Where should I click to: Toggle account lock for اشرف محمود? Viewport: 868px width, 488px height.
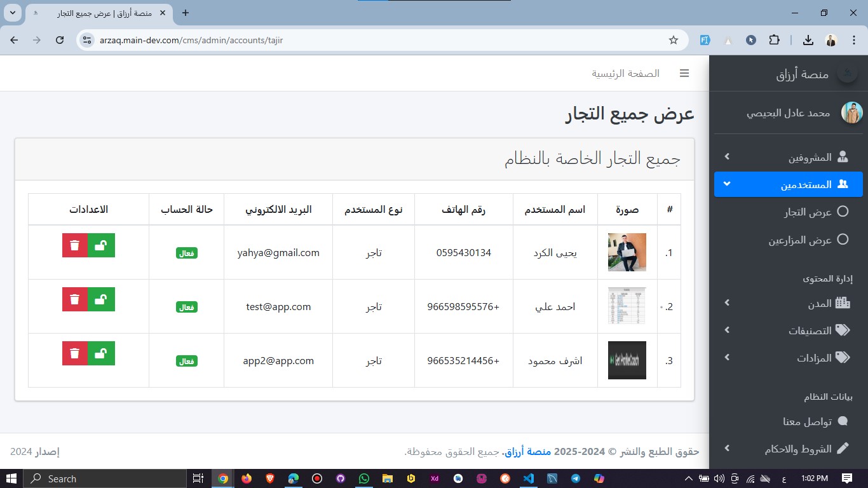click(x=101, y=353)
